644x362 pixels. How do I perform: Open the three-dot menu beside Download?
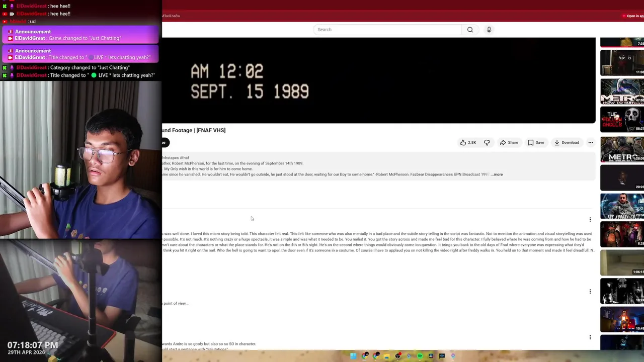point(591,143)
